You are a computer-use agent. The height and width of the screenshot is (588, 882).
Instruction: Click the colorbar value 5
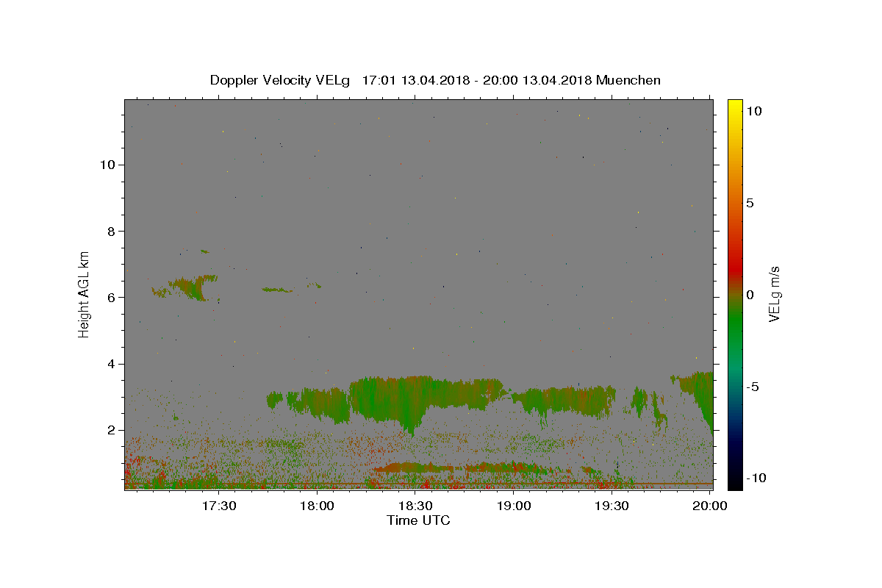point(750,203)
